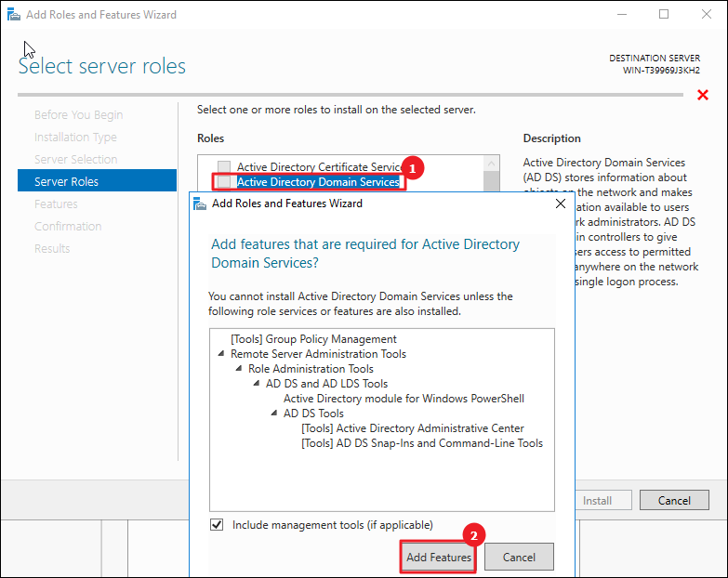The width and height of the screenshot is (728, 578).
Task: Click Install button in main wizard
Action: coord(603,500)
